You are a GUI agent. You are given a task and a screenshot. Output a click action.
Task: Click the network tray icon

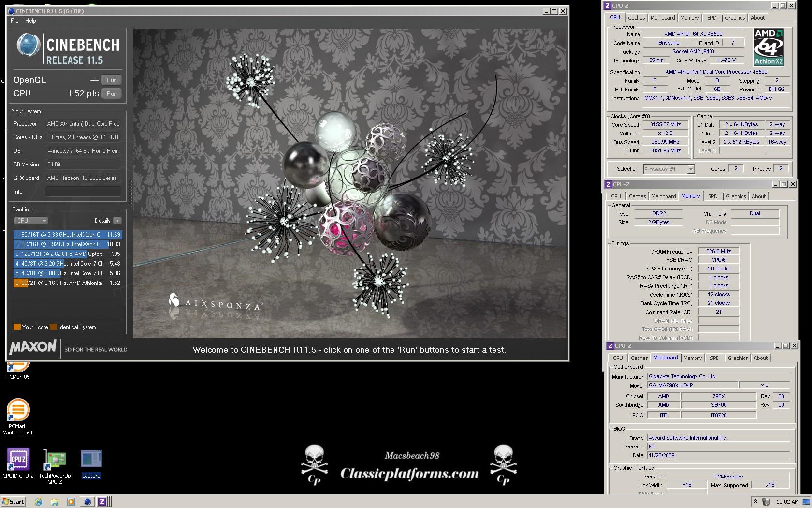pos(766,502)
